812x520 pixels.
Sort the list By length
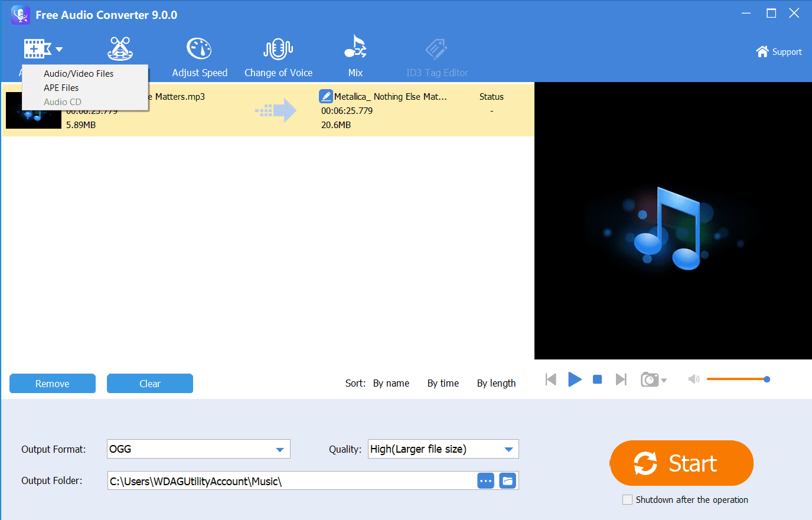496,383
